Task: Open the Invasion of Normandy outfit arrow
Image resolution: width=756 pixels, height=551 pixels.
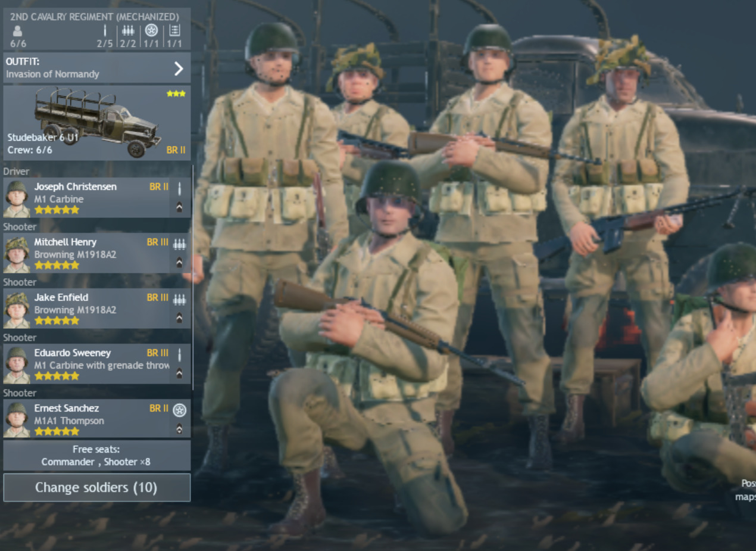Action: (x=179, y=68)
